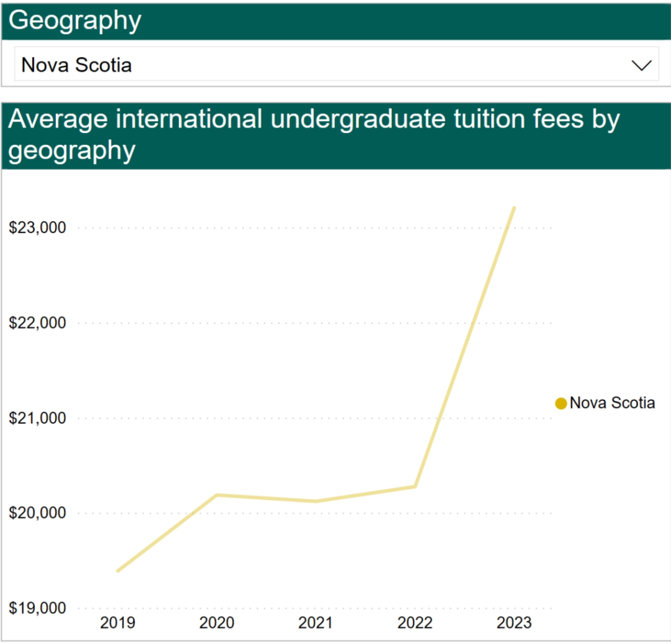Click the dropdown chevron arrow
The height and width of the screenshot is (644, 671).
[x=641, y=65]
